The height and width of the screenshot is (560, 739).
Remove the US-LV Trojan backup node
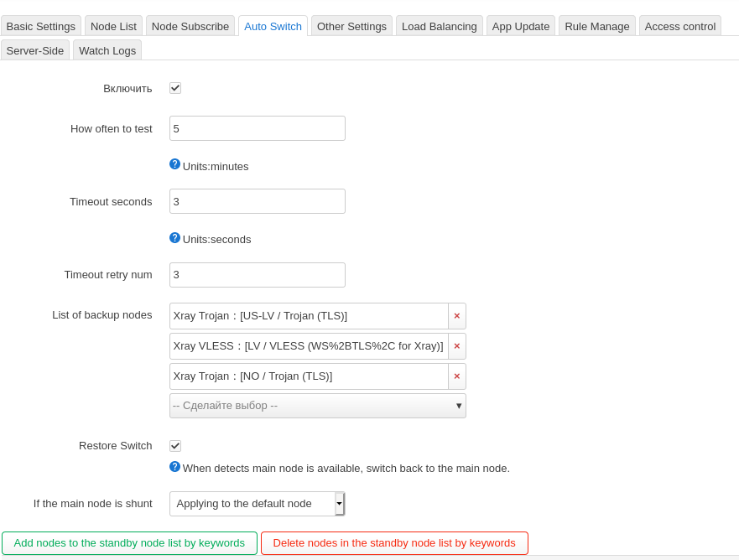(457, 316)
